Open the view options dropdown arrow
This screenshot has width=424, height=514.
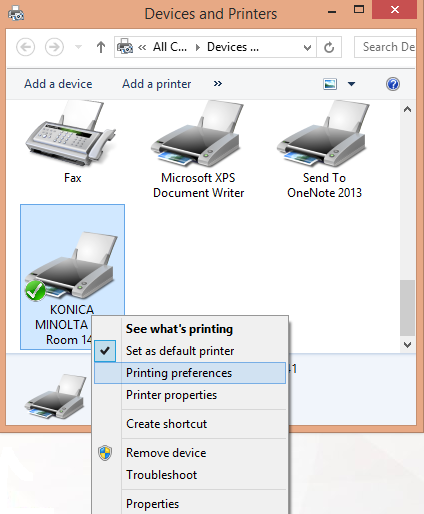(351, 84)
